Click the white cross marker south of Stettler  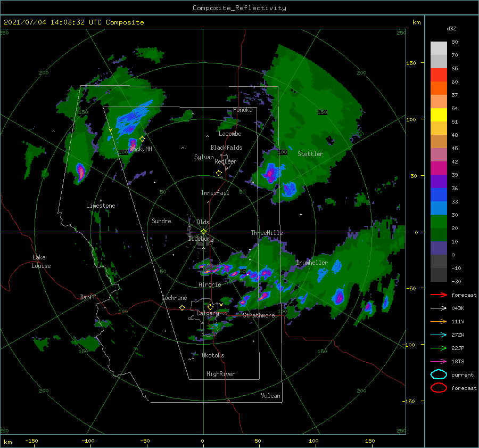(x=301, y=214)
